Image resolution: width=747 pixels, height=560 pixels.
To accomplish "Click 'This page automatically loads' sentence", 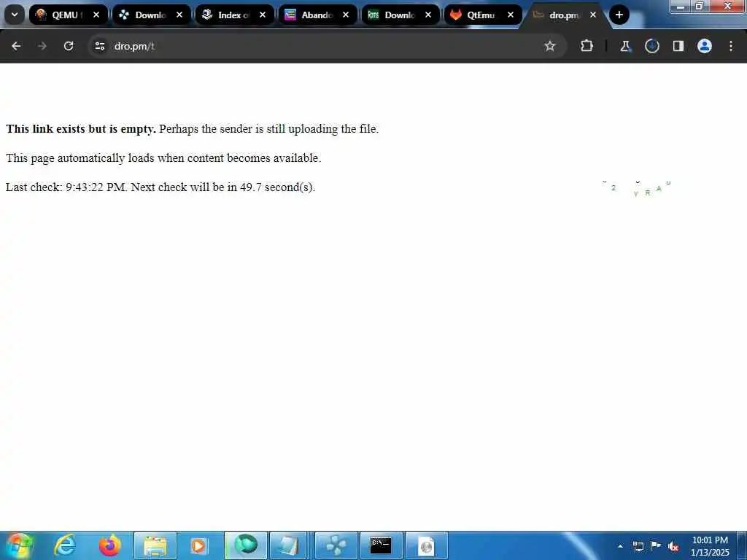I will [x=163, y=158].
